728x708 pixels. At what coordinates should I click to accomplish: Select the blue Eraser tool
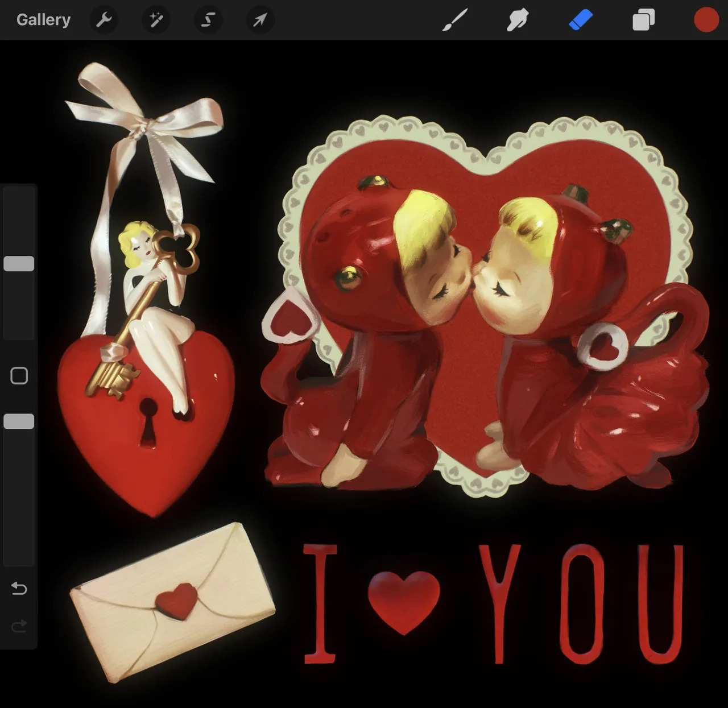(x=580, y=20)
